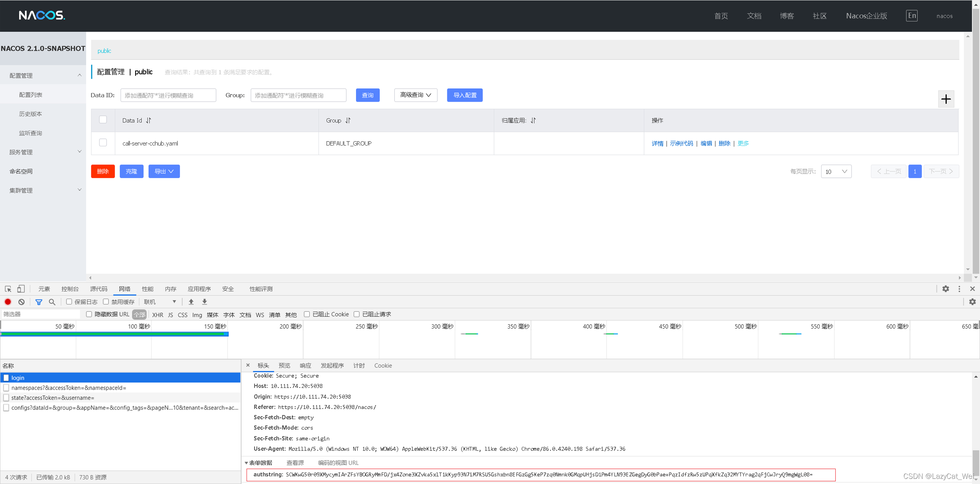Open the 响应 tab in request details
Screen dimensions: 980x484
point(305,365)
